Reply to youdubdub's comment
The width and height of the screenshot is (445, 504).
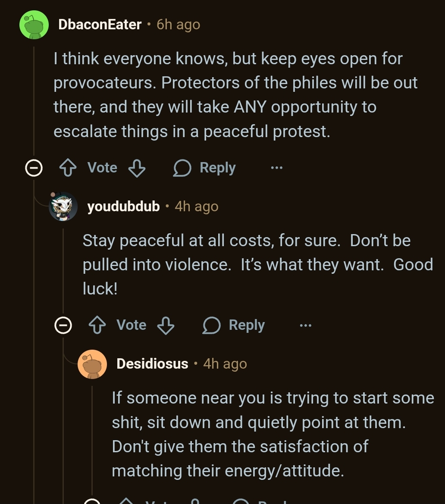234,325
